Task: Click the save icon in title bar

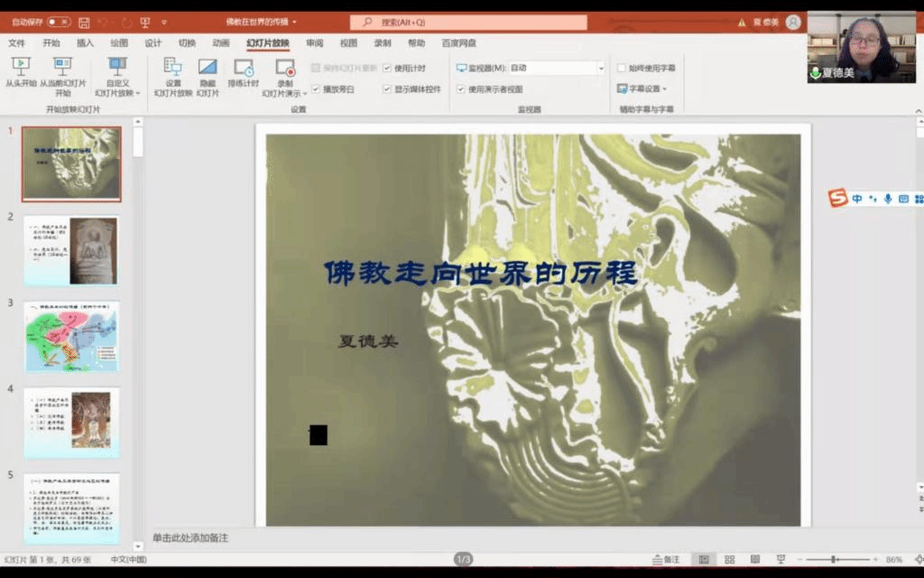Action: (84, 22)
